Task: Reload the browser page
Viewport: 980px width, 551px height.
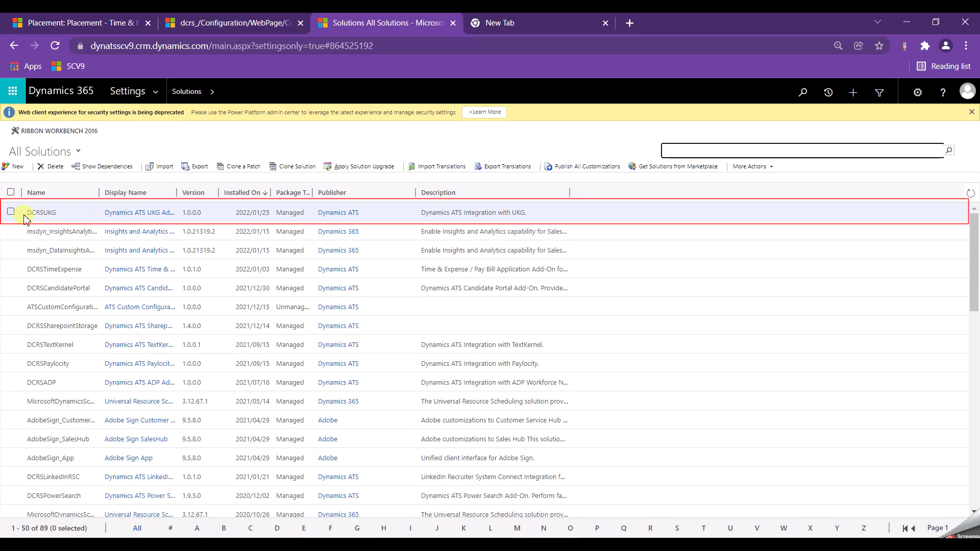Action: pyautogui.click(x=55, y=46)
